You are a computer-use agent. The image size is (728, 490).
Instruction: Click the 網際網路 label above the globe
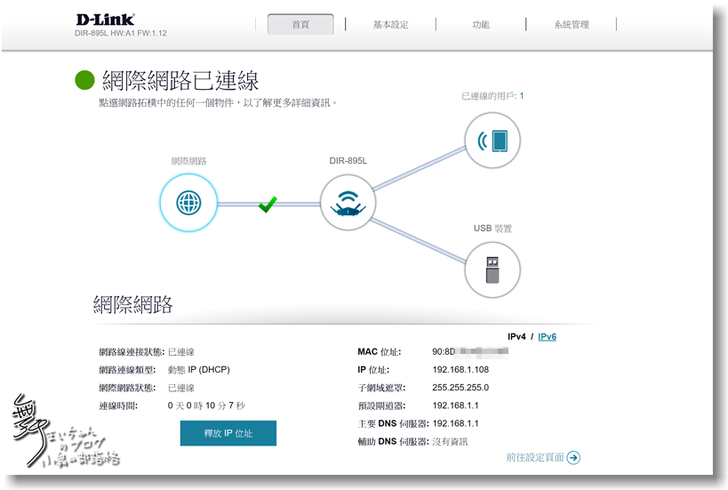(x=188, y=160)
